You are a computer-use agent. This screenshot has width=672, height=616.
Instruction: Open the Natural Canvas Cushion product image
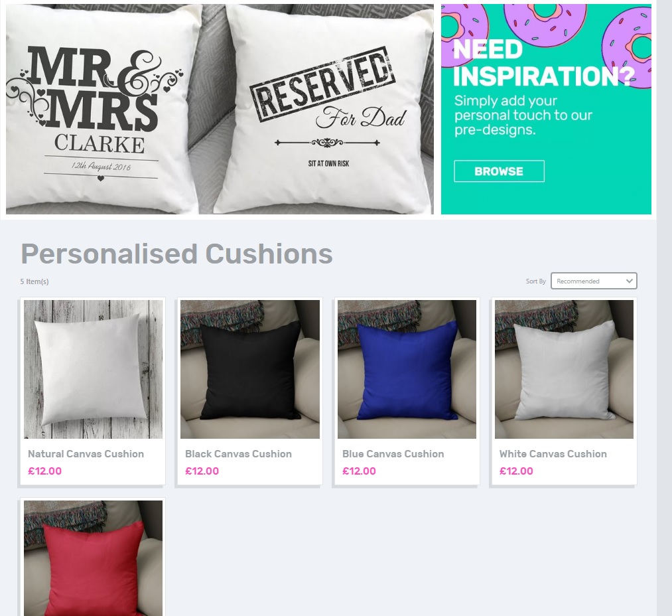pos(93,369)
